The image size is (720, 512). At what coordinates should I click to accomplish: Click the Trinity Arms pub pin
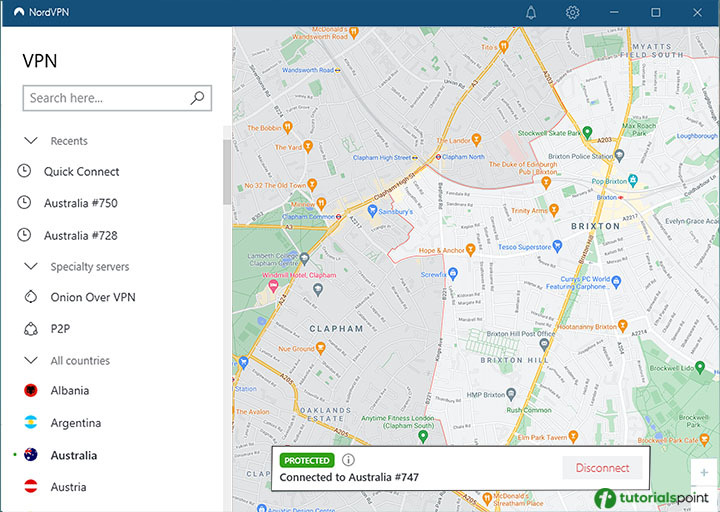[x=554, y=209]
